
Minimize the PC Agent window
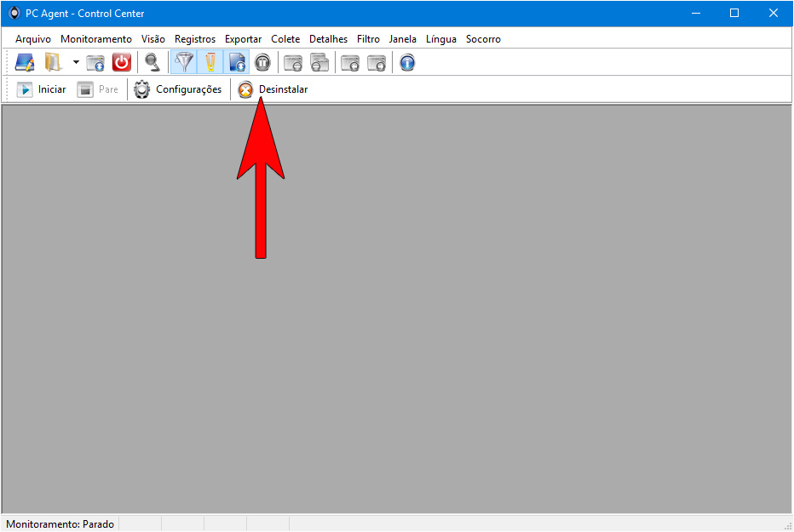pos(696,13)
